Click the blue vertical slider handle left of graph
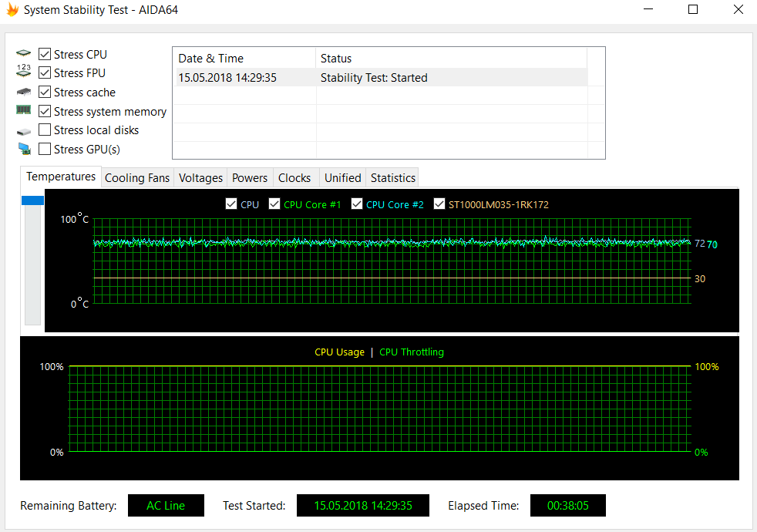 (x=33, y=200)
